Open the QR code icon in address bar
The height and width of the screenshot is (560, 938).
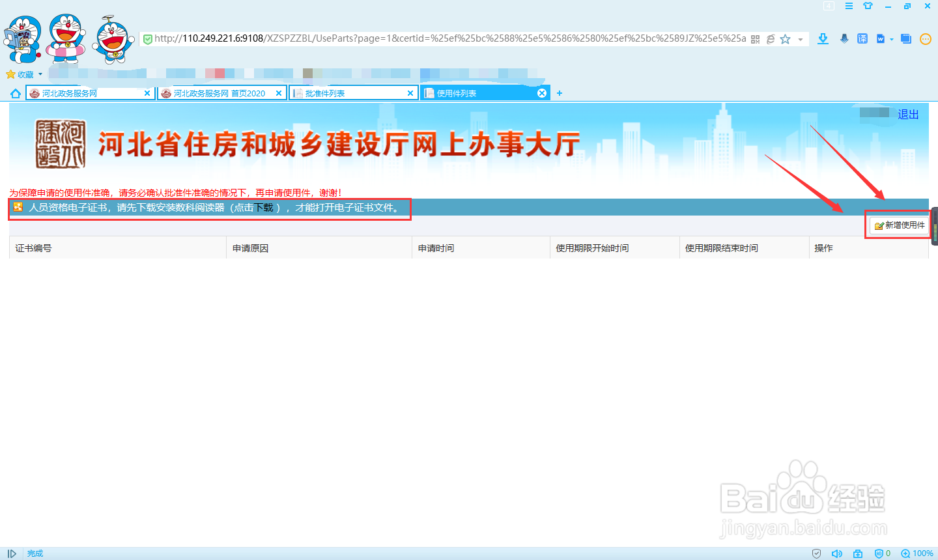[755, 38]
